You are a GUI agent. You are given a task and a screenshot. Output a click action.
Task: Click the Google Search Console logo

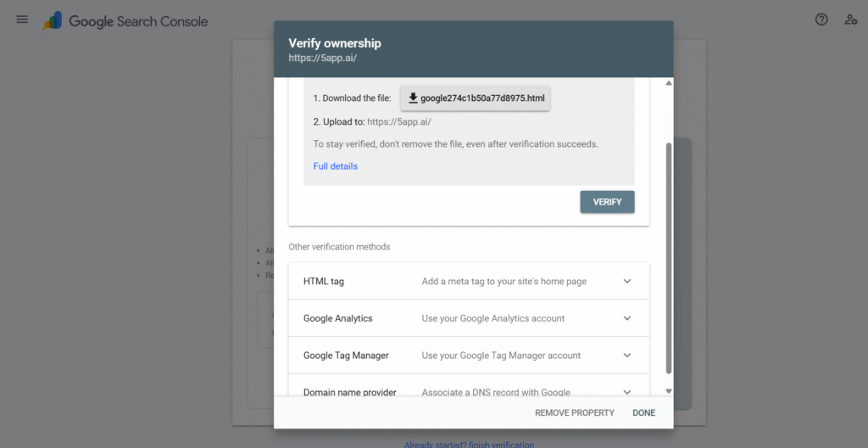(125, 21)
